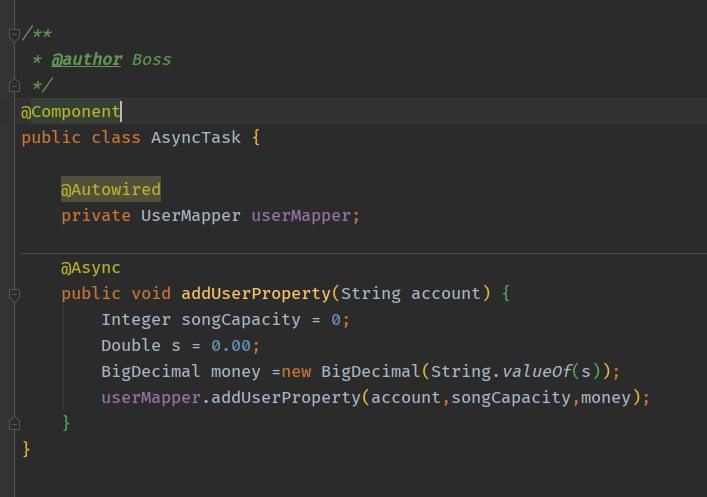Click the author name Boss
The height and width of the screenshot is (497, 707).
[152, 60]
